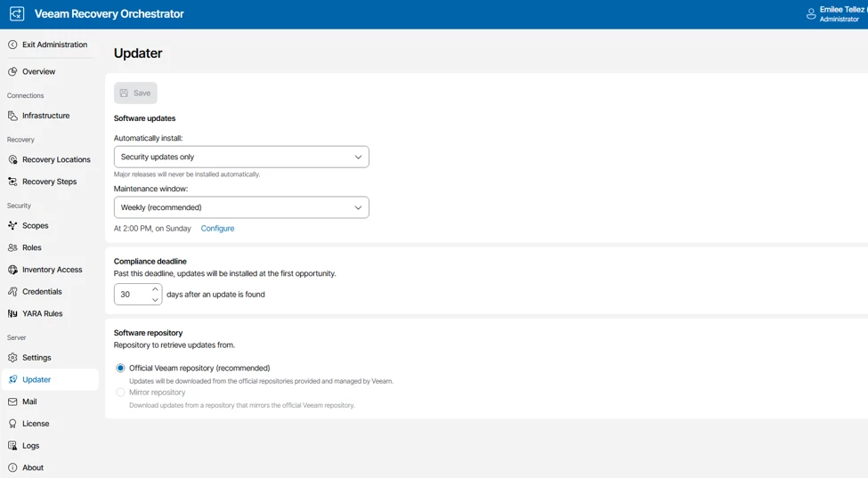Screen dimensions: 868x478
Task: Navigate to Recovery Locations
Action: pyautogui.click(x=50, y=160)
